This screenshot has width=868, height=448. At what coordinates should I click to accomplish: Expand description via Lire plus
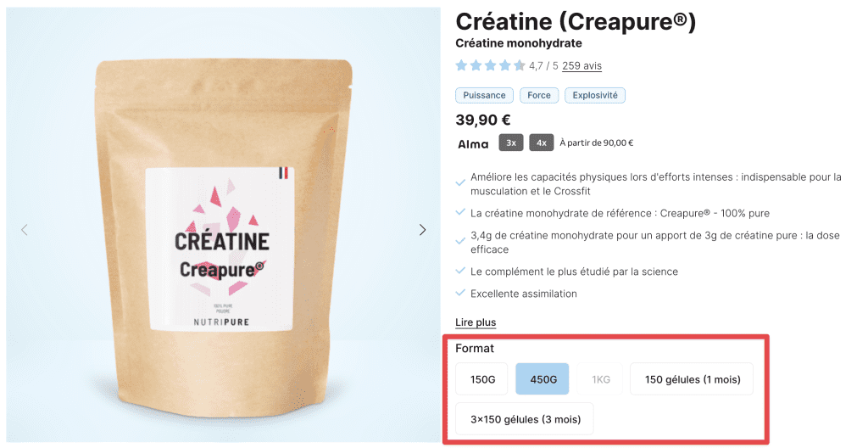coord(476,322)
